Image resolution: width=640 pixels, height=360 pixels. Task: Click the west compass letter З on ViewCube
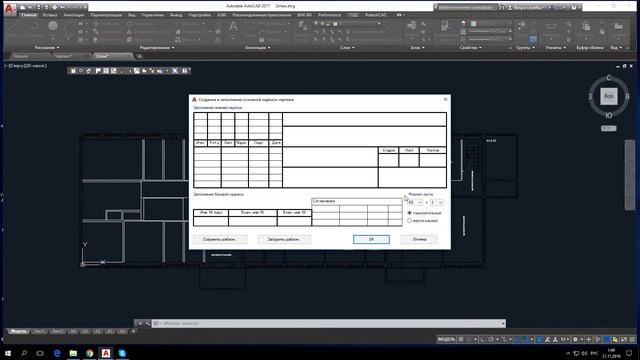pos(590,97)
